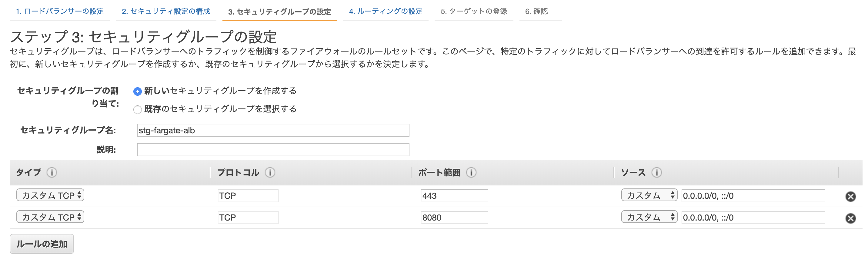Expand the カスタム source dropdown in the 443 row
Image resolution: width=868 pixels, height=266 pixels.
649,195
